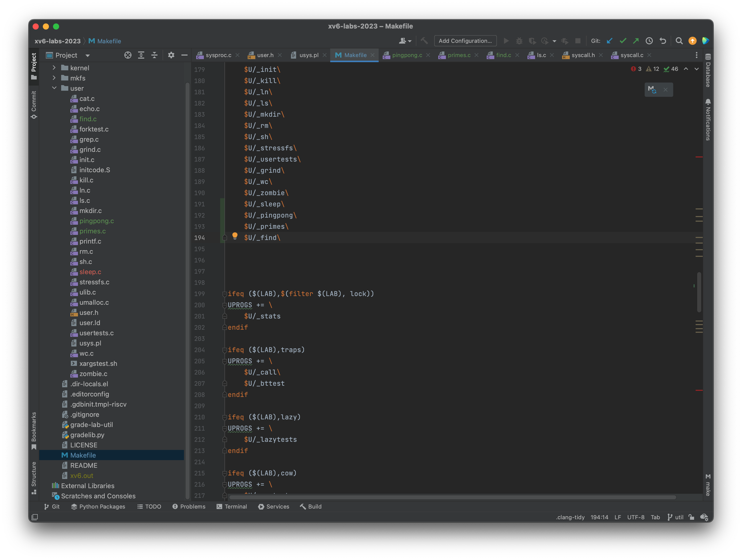Click the rollback changes icon
This screenshot has width=742, height=560.
[662, 41]
